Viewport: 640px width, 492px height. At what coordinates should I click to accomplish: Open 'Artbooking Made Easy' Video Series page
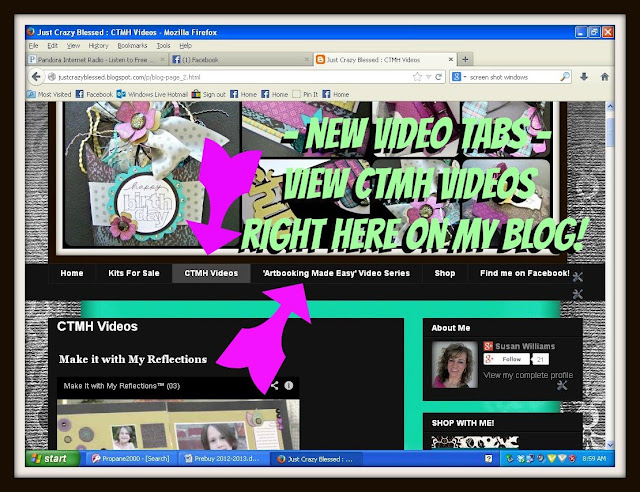pyautogui.click(x=336, y=274)
